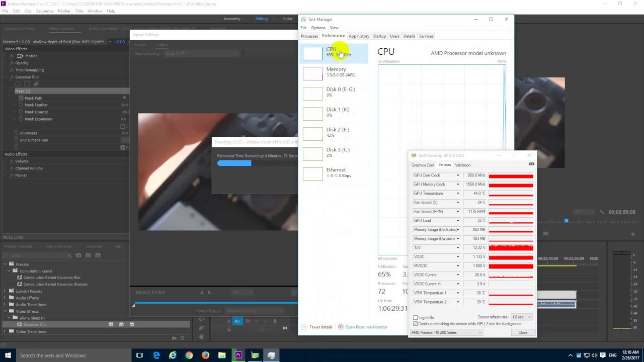644x362 pixels.
Task: Click Fewer details in Task Manager
Action: [x=317, y=327]
